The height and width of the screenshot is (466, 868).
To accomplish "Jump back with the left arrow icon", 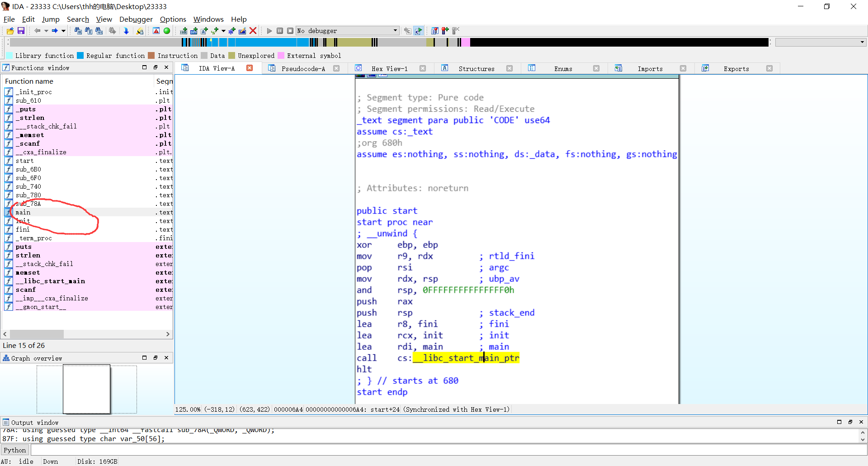I will (38, 31).
